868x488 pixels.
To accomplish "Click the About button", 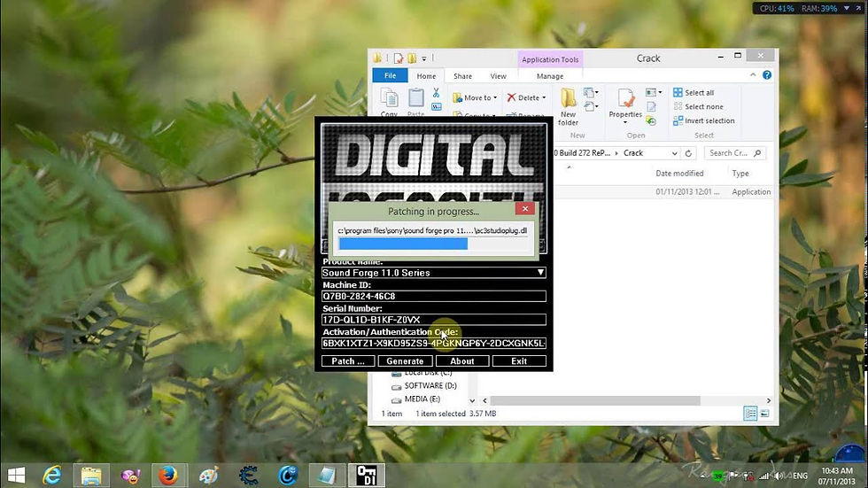I will [461, 361].
